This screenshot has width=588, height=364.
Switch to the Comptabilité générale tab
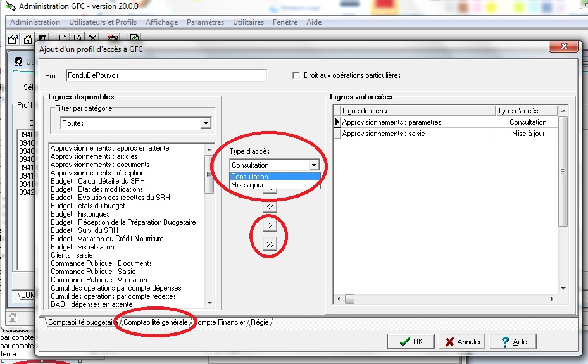tap(155, 322)
